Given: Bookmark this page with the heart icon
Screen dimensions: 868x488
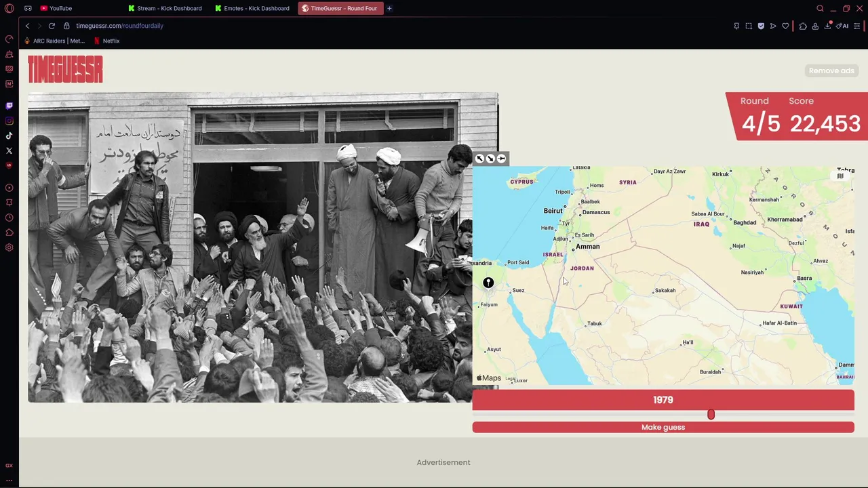Looking at the screenshot, I should tap(785, 26).
